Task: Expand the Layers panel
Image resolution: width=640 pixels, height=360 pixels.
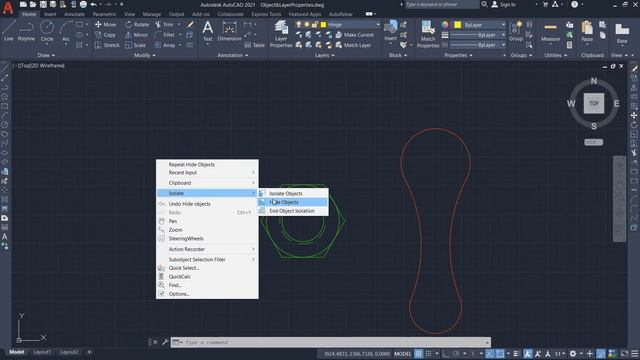Action: point(324,56)
